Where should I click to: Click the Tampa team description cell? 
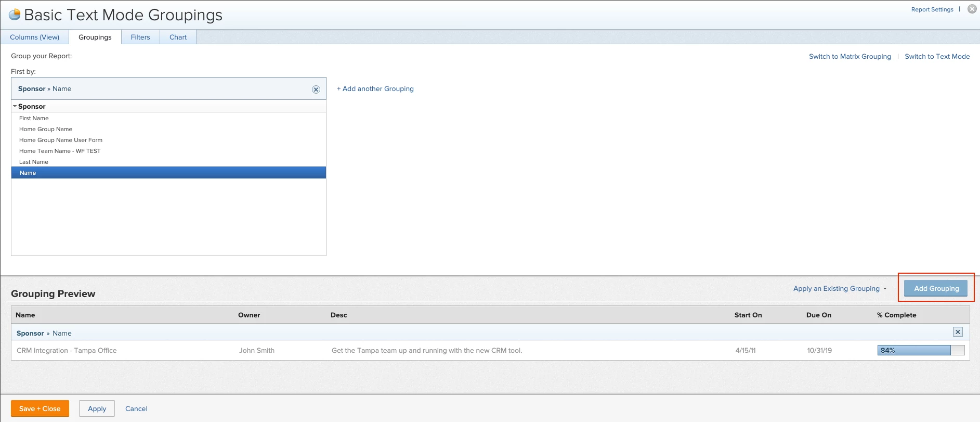[427, 350]
